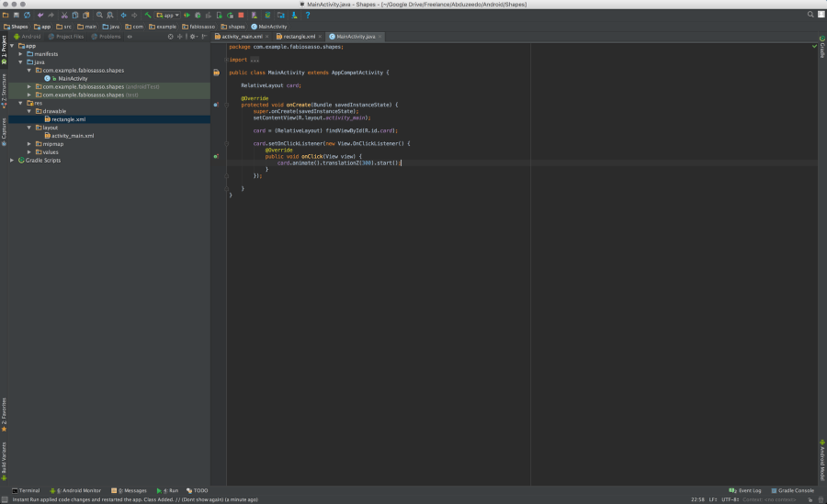Toggle the Structure side panel
Viewport: 827px width, 504px height.
pos(4,91)
